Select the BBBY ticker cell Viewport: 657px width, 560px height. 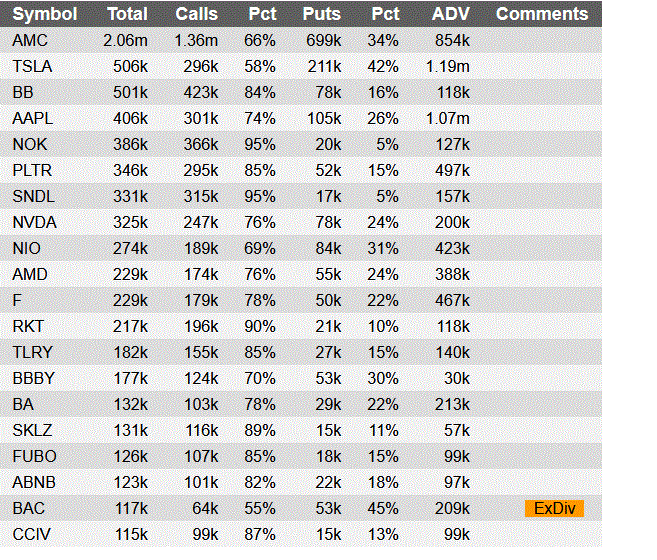34,379
